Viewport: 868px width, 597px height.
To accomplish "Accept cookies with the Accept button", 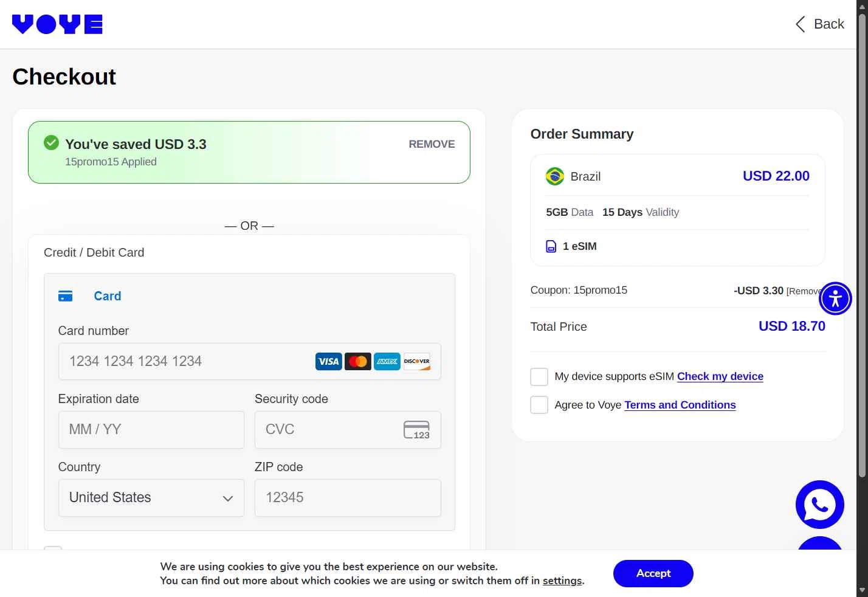I will [653, 573].
